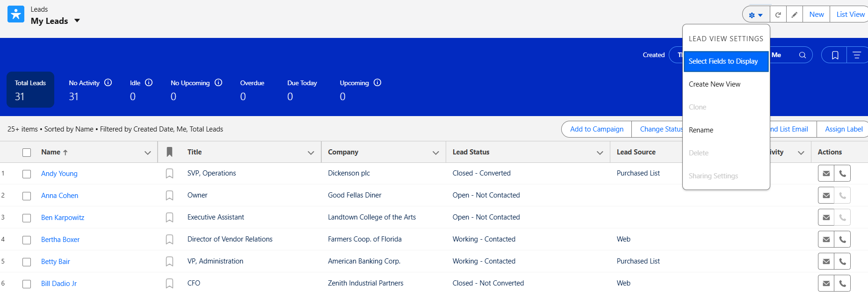Viewport: 868px width, 293px height.
Task: Bookmark the Bill Dadio Jr lead
Action: pyautogui.click(x=169, y=284)
